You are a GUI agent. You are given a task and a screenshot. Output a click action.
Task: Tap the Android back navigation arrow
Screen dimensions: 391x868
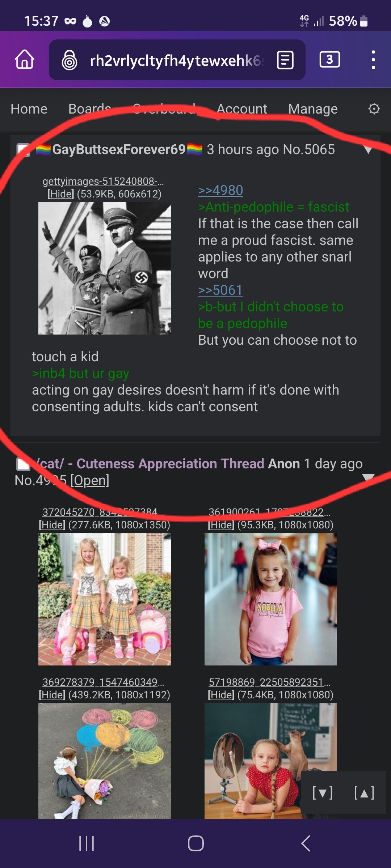tap(305, 843)
